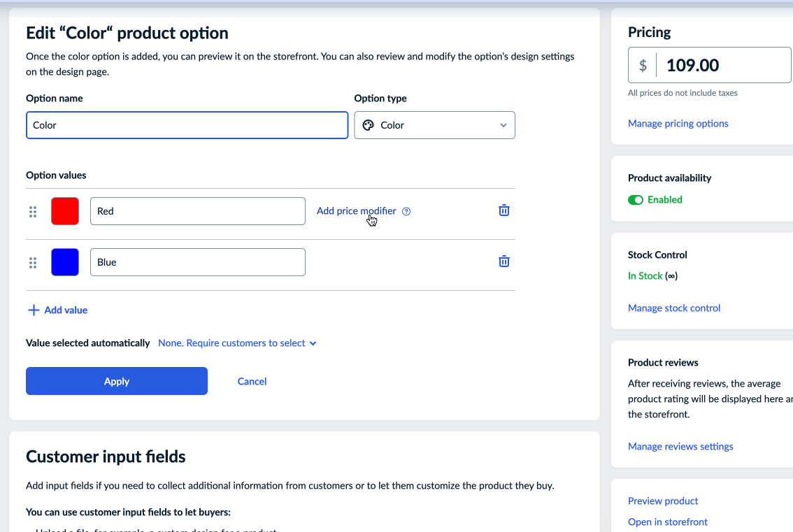
Task: Open the blue color swatch
Action: point(65,262)
